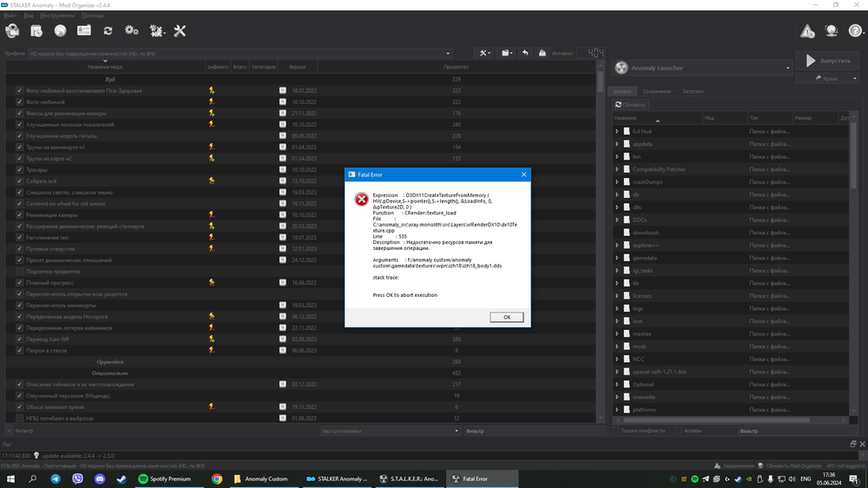The width and height of the screenshot is (868, 488).
Task: Click the Запустить run button
Action: (x=827, y=61)
